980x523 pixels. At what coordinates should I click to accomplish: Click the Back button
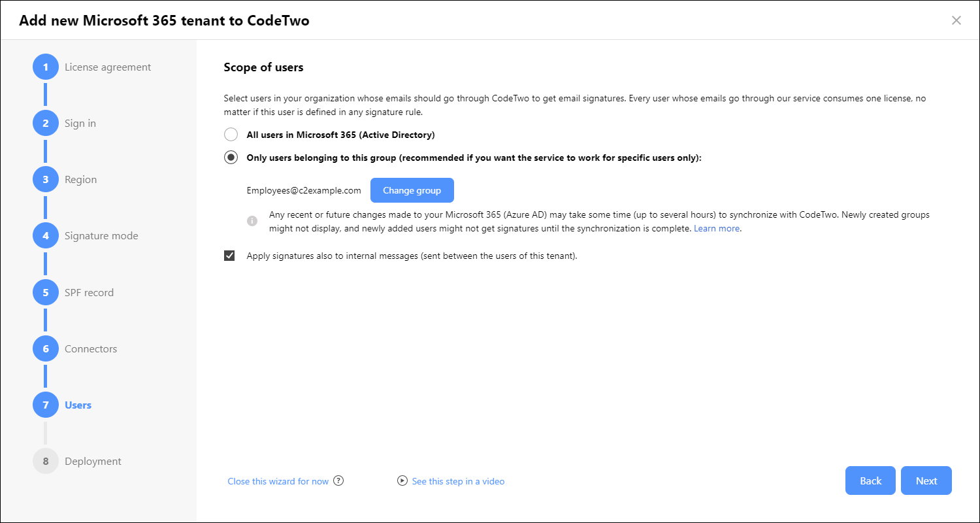click(871, 481)
